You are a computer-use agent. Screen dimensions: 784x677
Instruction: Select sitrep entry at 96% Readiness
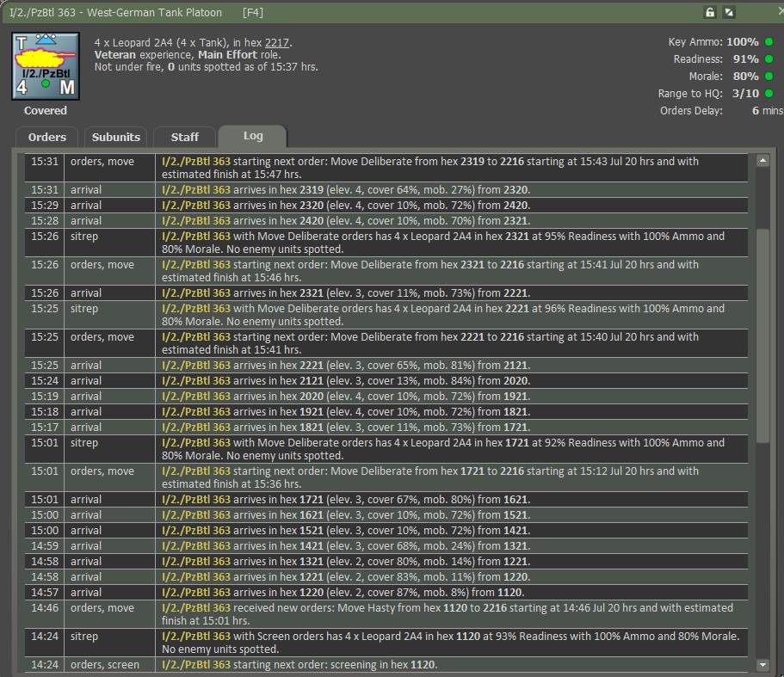point(386,315)
